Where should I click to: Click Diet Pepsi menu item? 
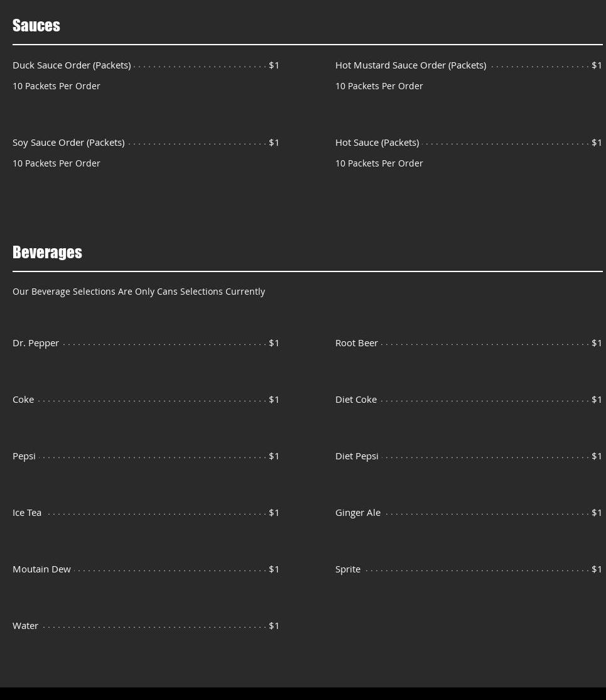(357, 456)
